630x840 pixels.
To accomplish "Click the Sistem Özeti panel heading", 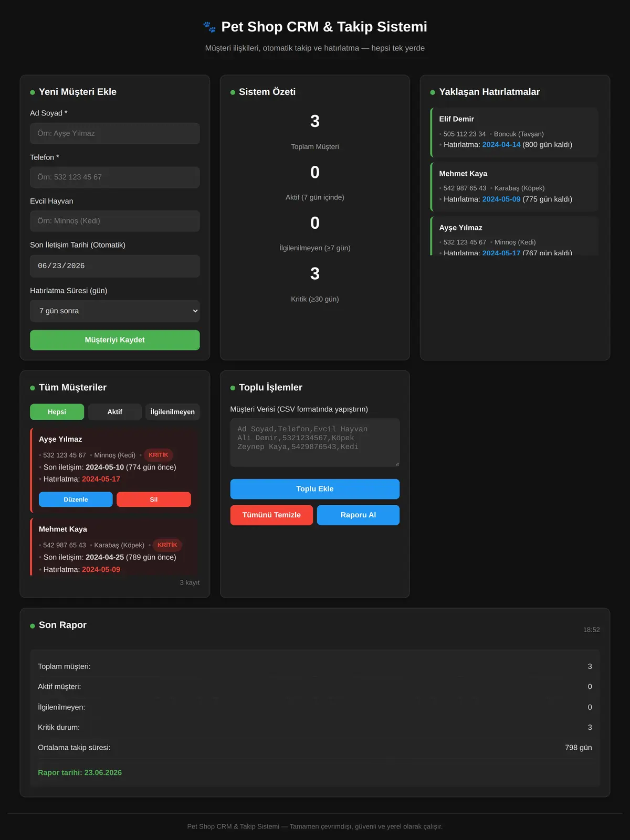I will coord(267,92).
